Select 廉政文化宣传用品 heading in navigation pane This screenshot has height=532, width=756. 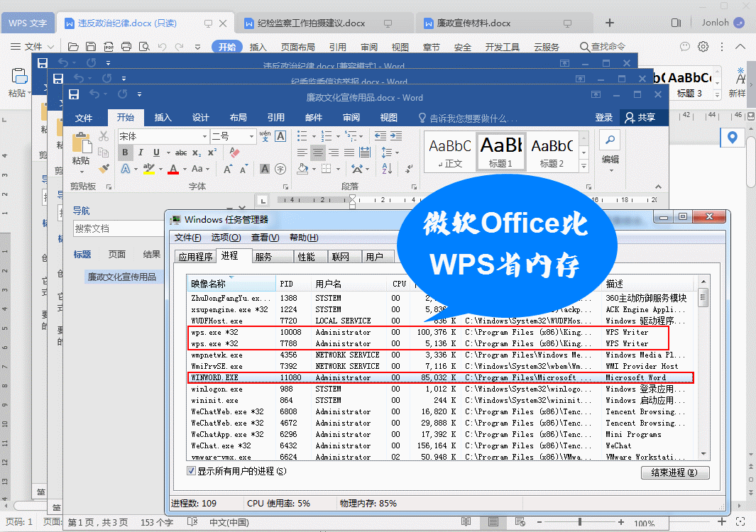(x=122, y=277)
